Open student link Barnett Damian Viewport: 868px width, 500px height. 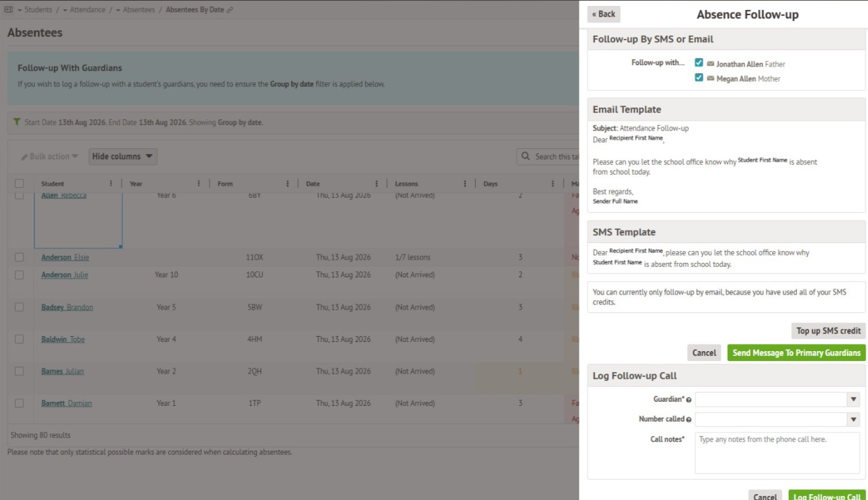[67, 403]
